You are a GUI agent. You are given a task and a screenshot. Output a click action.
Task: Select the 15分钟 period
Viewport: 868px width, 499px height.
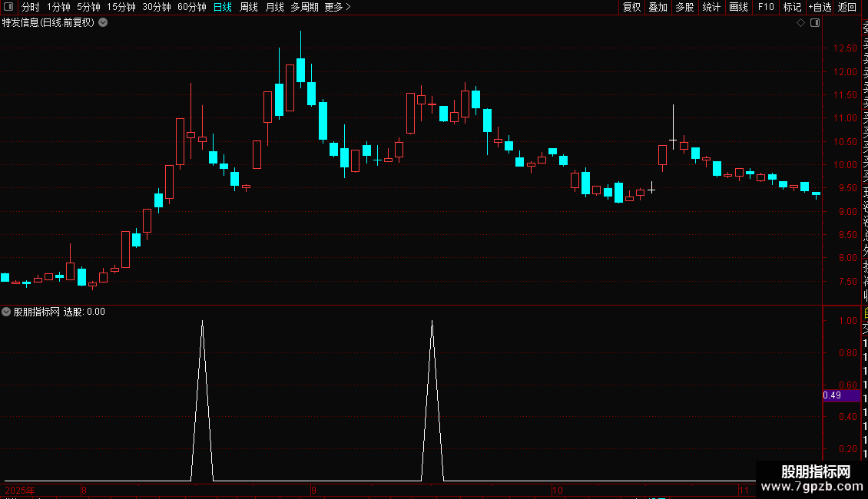coord(121,7)
